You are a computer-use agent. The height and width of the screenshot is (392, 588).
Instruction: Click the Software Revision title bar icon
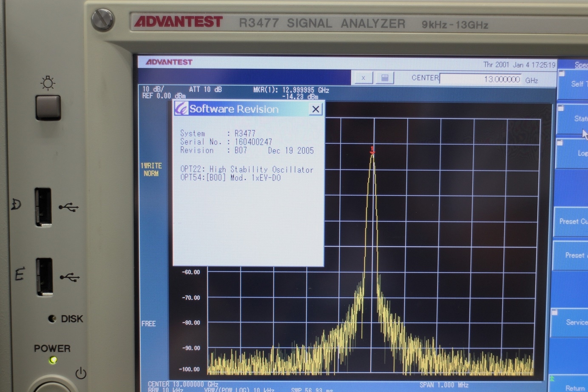(182, 108)
